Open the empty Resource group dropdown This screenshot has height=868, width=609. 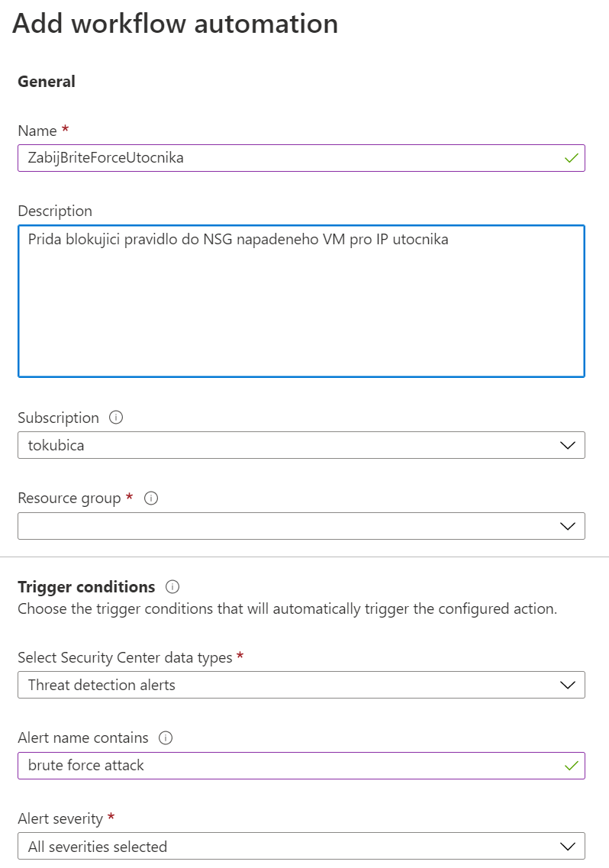[301, 526]
